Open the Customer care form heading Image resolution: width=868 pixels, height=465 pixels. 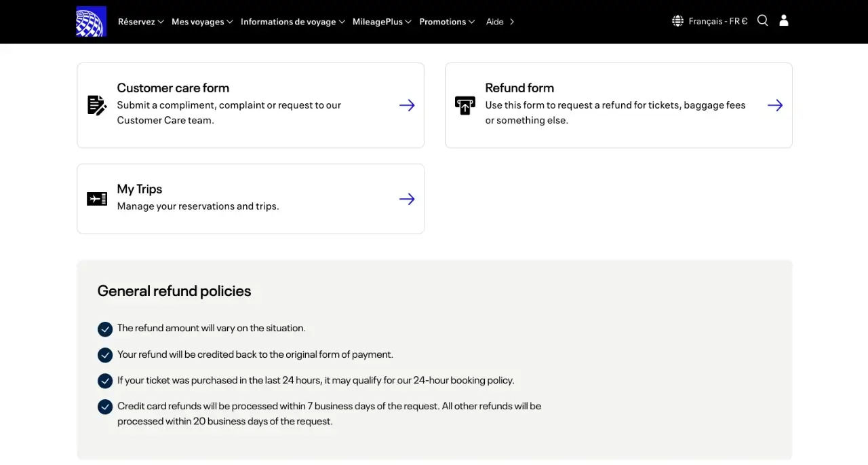(173, 88)
